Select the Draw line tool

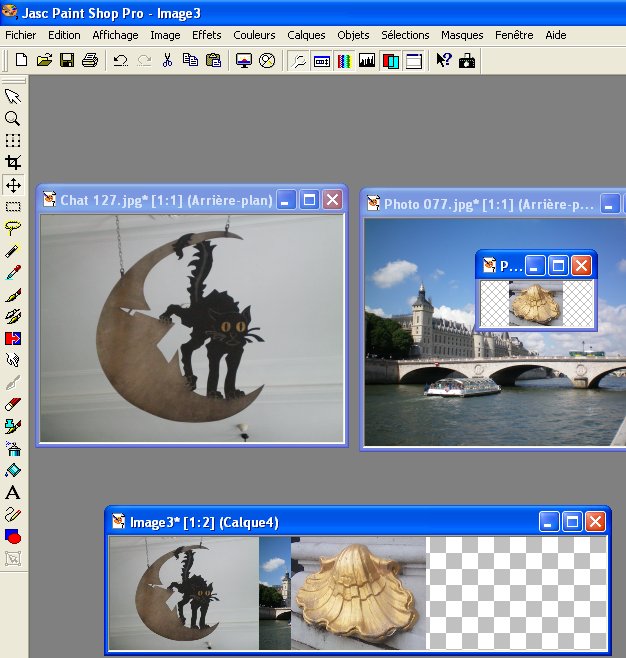(13, 514)
